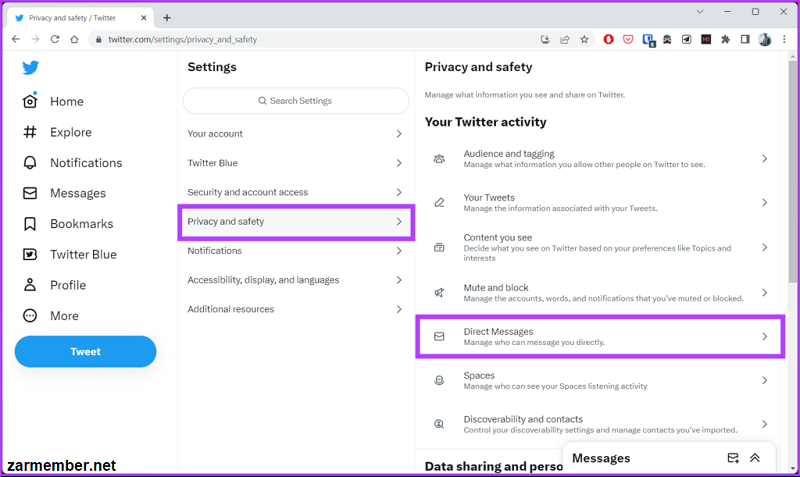
Task: Open the More menu
Action: 51,316
